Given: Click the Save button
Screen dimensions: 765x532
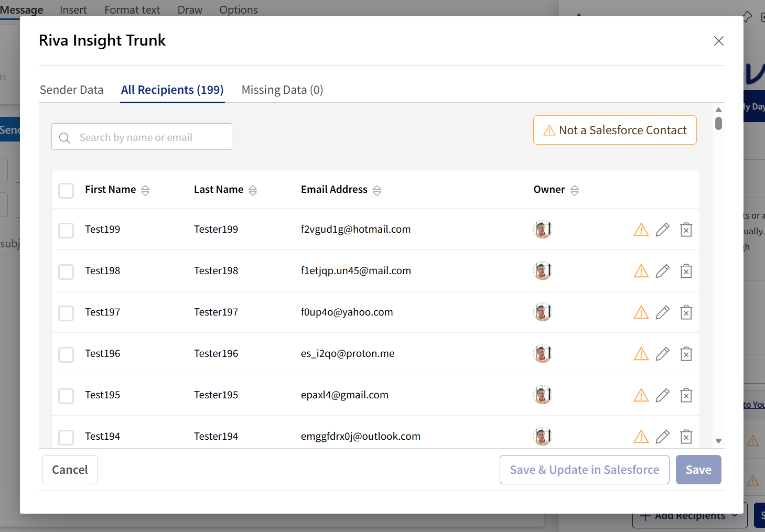Looking at the screenshot, I should point(698,470).
